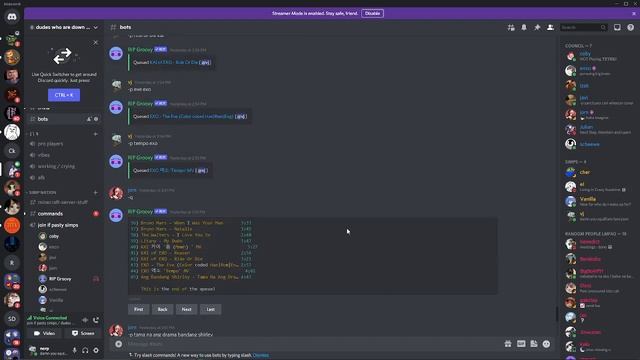
Task: Open the orange circle server icon
Action: [x=12, y=225]
